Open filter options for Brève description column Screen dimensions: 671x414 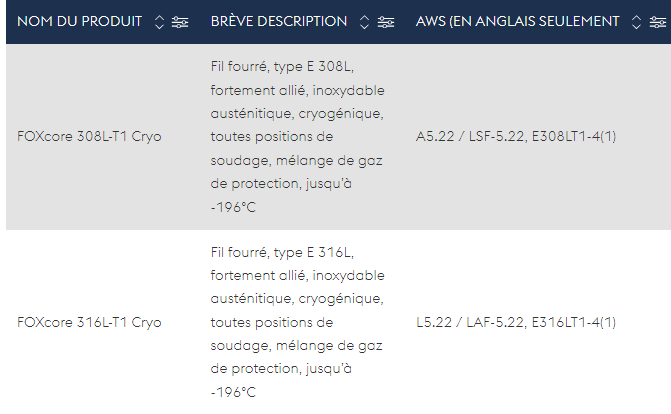coord(386,22)
